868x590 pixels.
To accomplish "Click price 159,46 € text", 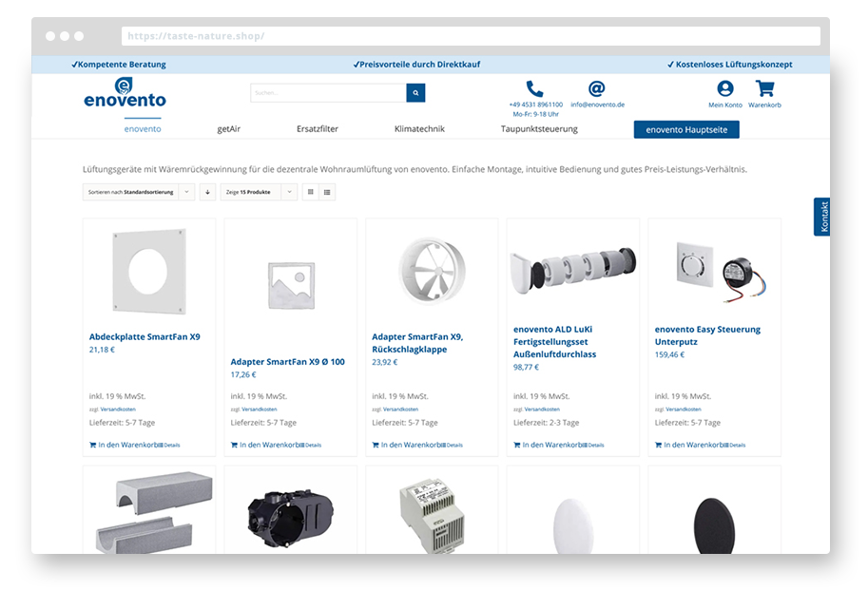I will (670, 354).
